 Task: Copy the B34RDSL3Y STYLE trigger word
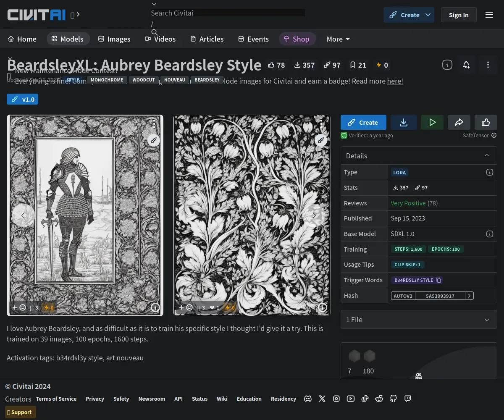click(x=438, y=280)
